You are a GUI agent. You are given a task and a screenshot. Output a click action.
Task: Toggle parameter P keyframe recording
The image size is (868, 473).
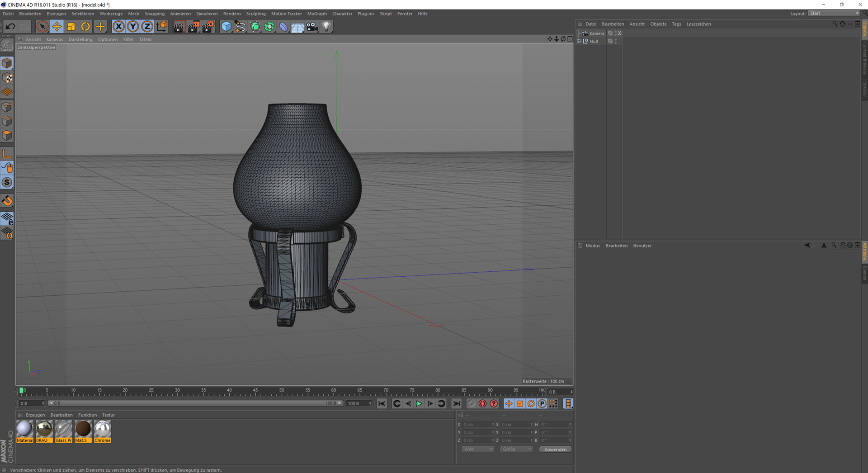pyautogui.click(x=542, y=403)
